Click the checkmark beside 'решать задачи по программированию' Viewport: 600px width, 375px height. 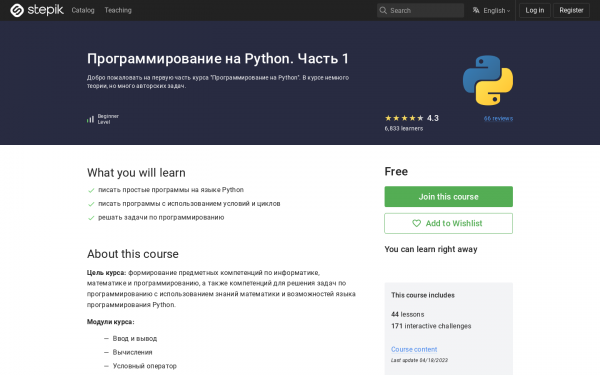click(x=91, y=218)
